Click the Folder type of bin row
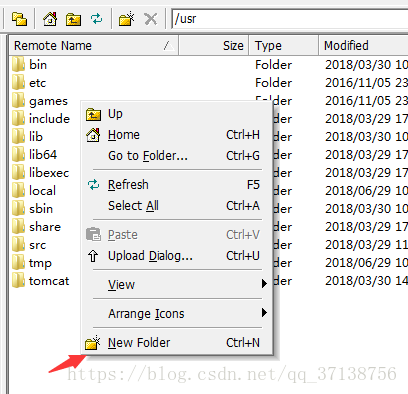This screenshot has width=408, height=394. 274,65
